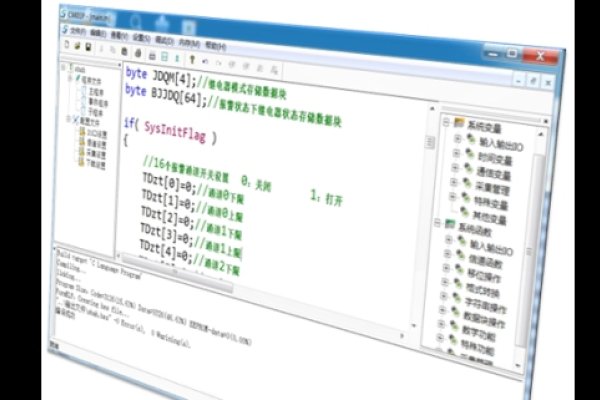Expand the 采集管理 node
The width and height of the screenshot is (600, 400).
click(x=454, y=182)
